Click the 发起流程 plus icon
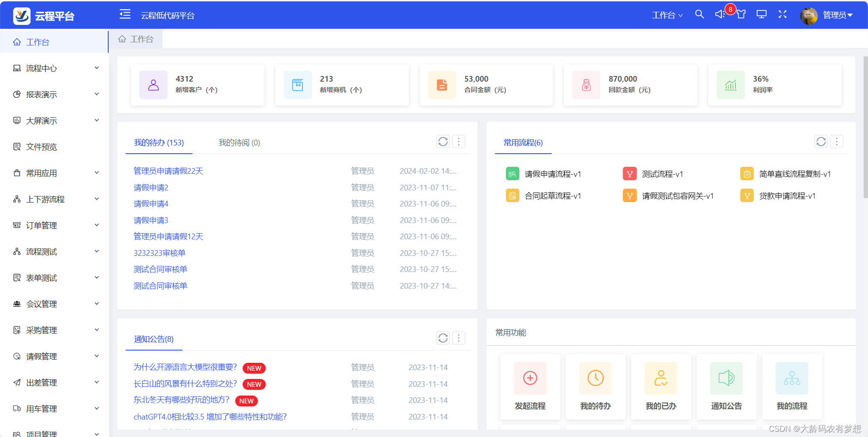The height and width of the screenshot is (437, 868). [530, 378]
